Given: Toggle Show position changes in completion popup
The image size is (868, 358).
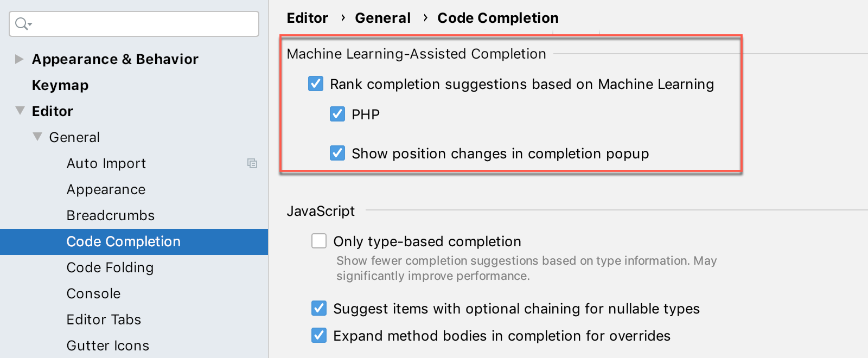Looking at the screenshot, I should coord(337,153).
